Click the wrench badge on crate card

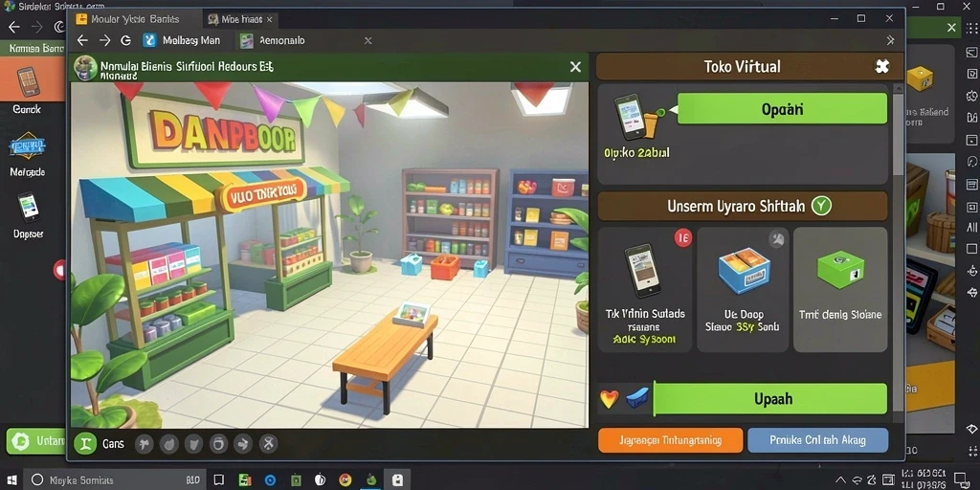[777, 238]
